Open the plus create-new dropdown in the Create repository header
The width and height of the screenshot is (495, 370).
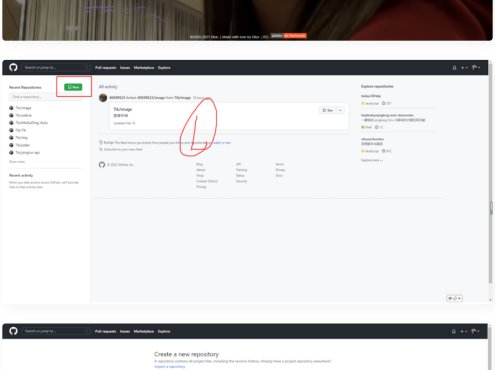pos(464,331)
